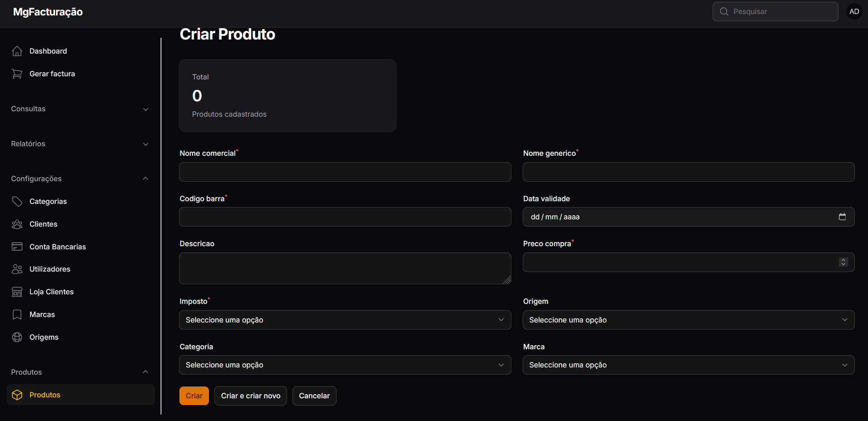Open Origems globe icon
Image resolution: width=868 pixels, height=421 pixels.
[17, 337]
